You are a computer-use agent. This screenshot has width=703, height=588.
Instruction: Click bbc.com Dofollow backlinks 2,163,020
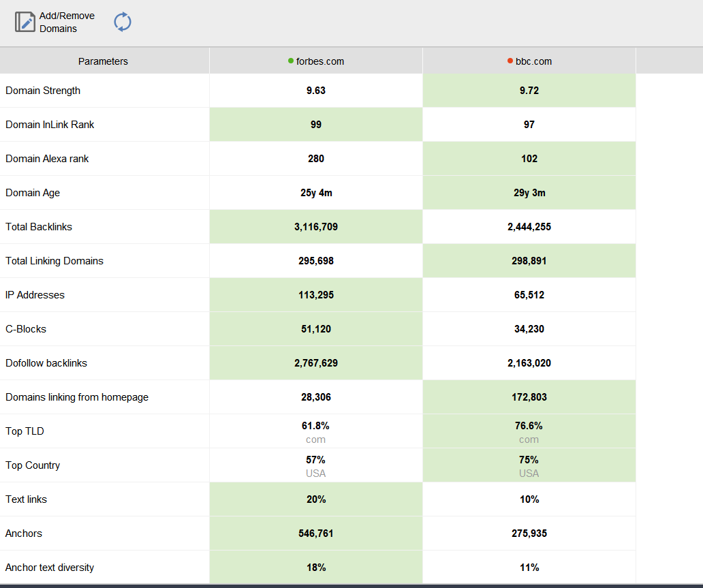pos(529,363)
